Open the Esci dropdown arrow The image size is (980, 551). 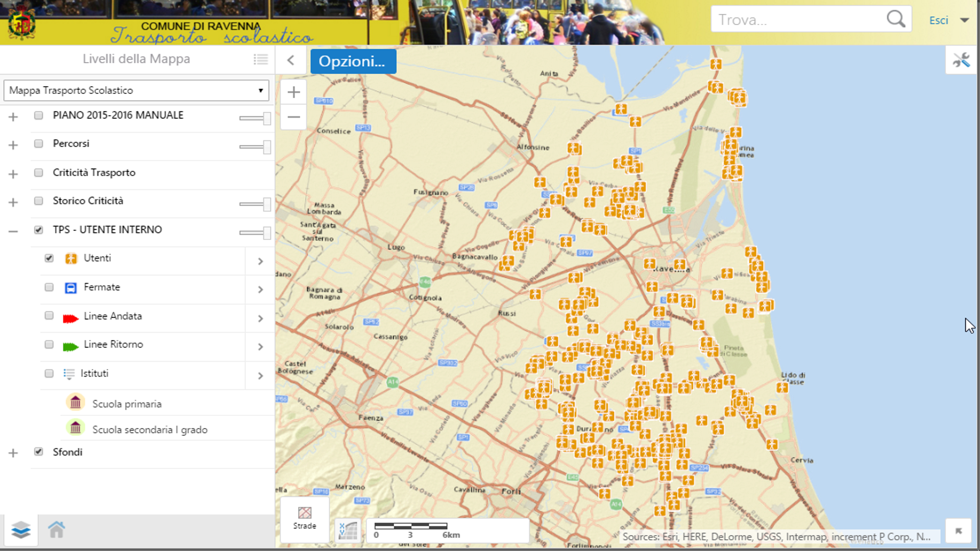[x=964, y=20]
